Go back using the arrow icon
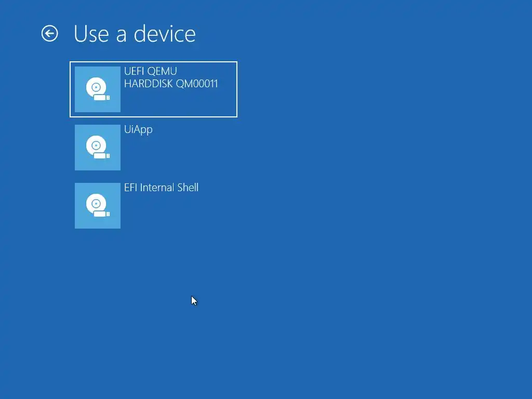This screenshot has width=532, height=399. click(49, 34)
